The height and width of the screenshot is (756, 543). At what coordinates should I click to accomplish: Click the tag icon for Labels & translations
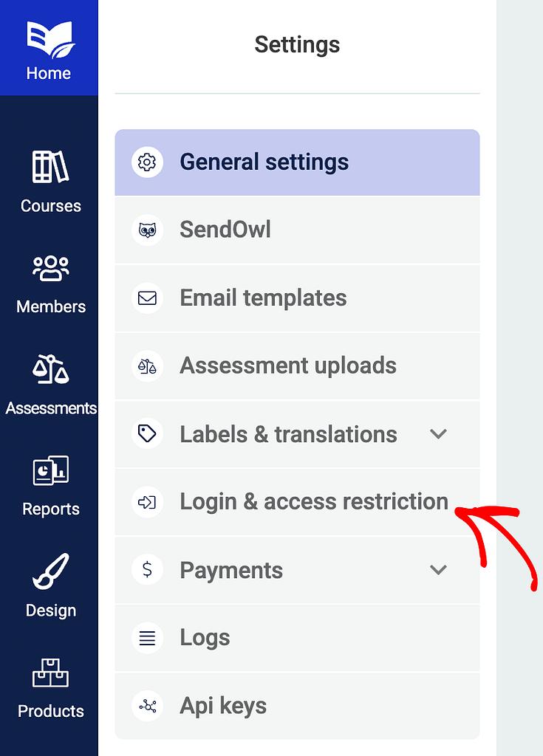coord(147,434)
